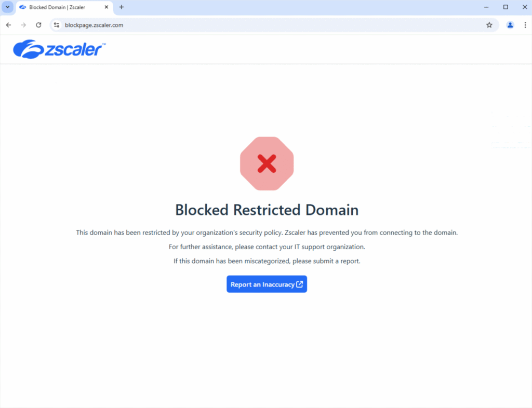This screenshot has width=532, height=408.
Task: Click the Blocked Restricted Domain heading
Action: click(x=267, y=210)
